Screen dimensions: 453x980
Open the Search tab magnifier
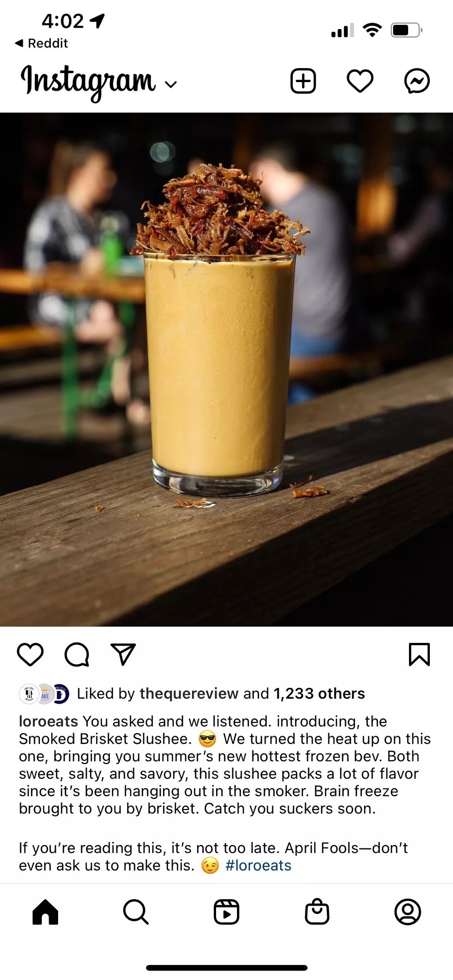click(x=136, y=912)
